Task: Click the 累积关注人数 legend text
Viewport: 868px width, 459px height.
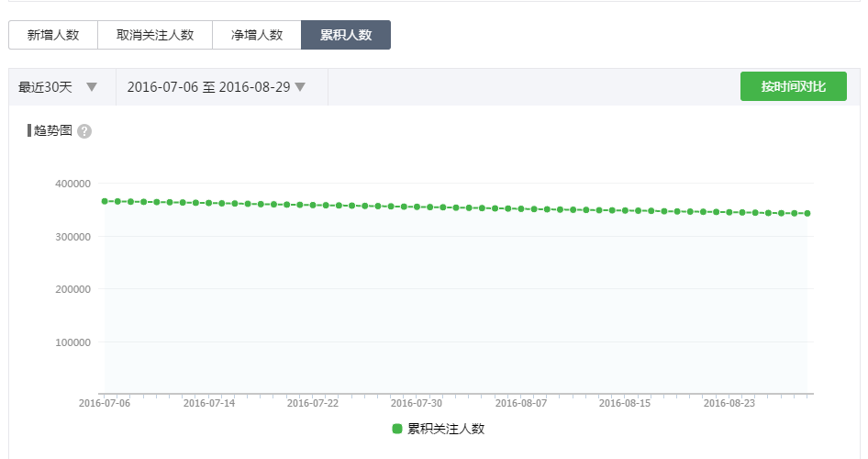Action: coord(446,429)
